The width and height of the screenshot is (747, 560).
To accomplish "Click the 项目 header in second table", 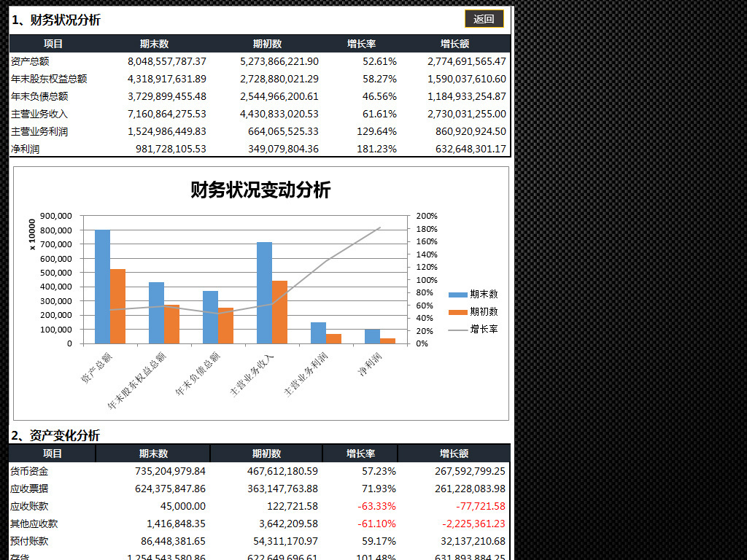I will click(53, 454).
